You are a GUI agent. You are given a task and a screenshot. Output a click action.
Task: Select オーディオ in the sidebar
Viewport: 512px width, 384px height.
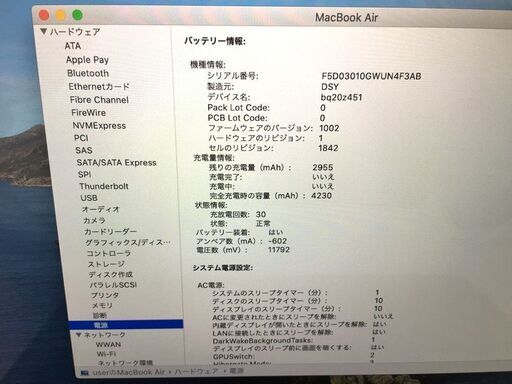pyautogui.click(x=101, y=209)
